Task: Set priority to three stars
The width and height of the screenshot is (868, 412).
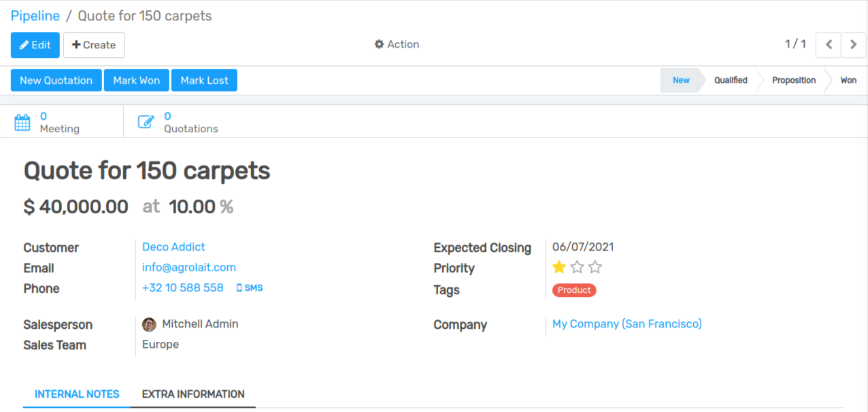Action: click(595, 267)
